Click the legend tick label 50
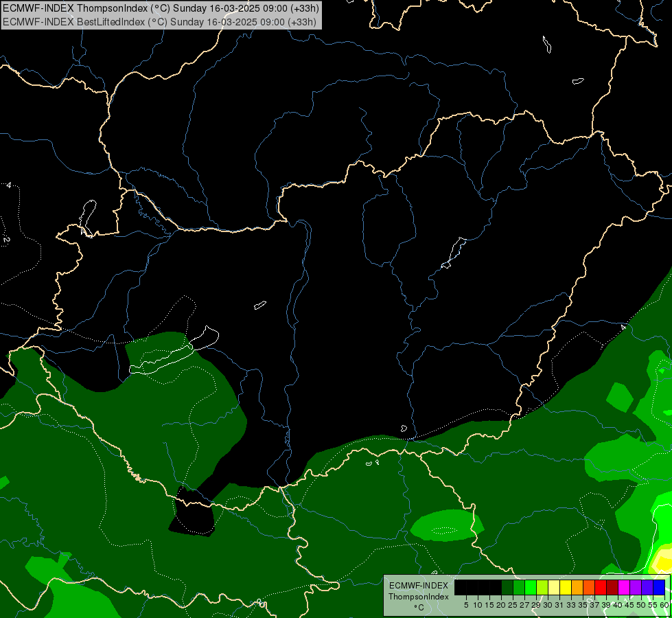This screenshot has height=618, width=672. [x=641, y=605]
